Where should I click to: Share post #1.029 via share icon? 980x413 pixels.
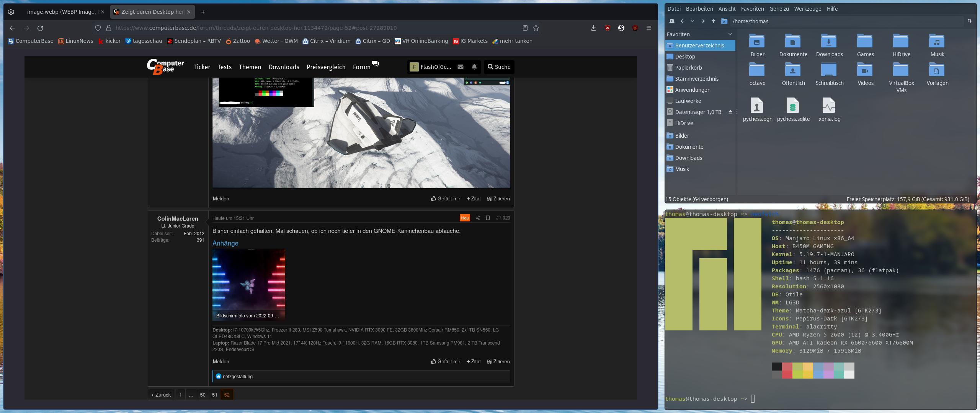(477, 218)
